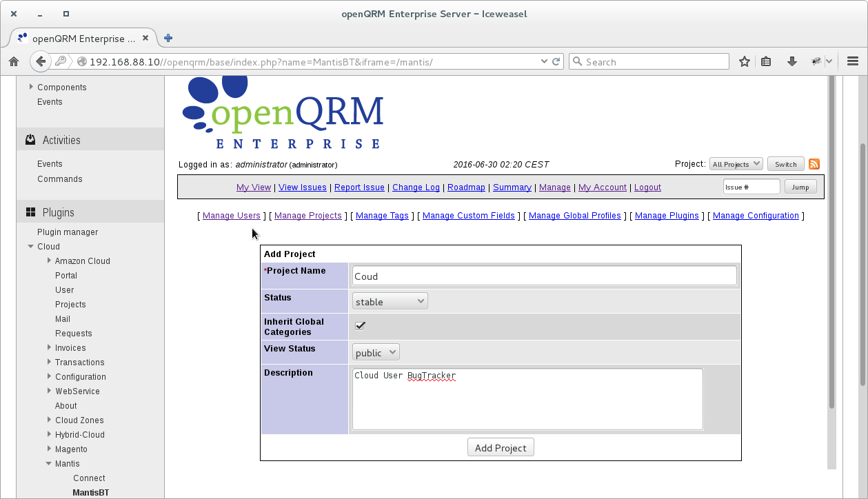Open Manage Custom Fields link

pyautogui.click(x=469, y=216)
